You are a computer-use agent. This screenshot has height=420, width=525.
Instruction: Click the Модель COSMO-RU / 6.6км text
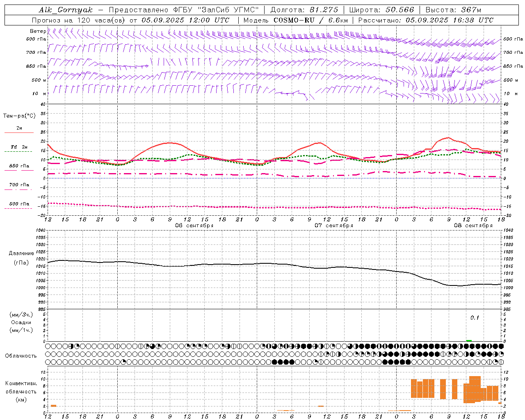click(296, 20)
